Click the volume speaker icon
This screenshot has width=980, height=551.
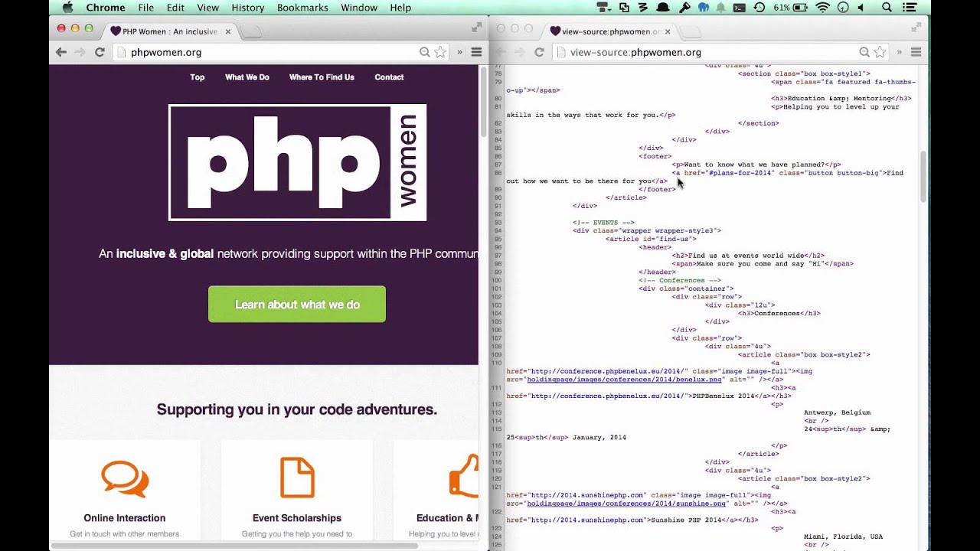pos(862,8)
